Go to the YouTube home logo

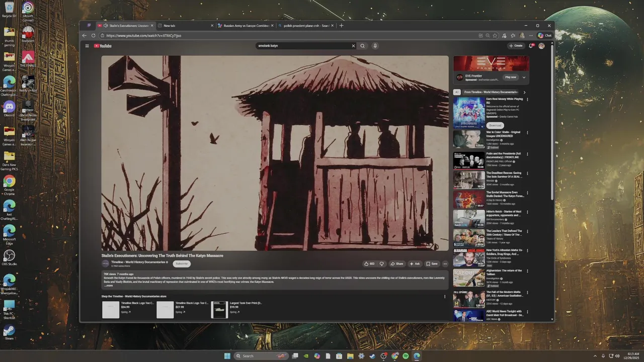coord(103,46)
